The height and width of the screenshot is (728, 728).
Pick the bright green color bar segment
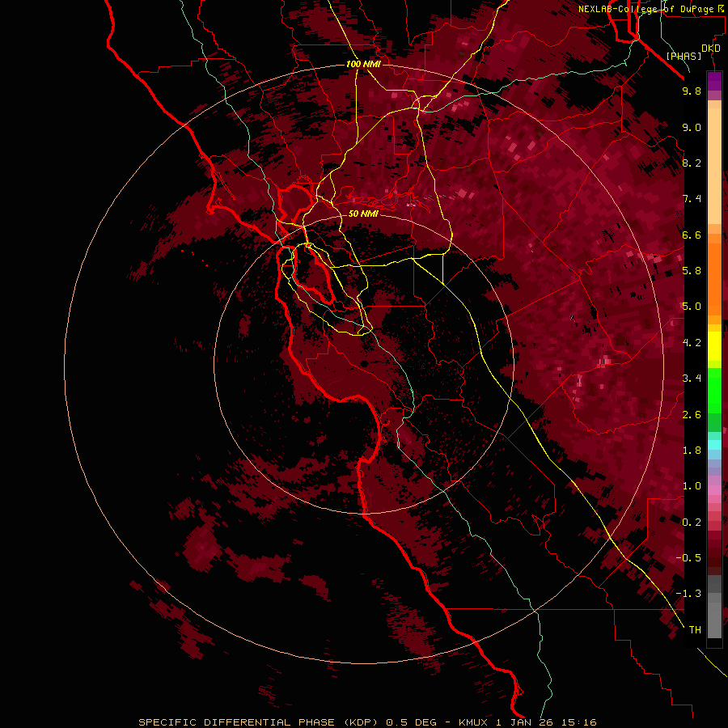tap(714, 391)
